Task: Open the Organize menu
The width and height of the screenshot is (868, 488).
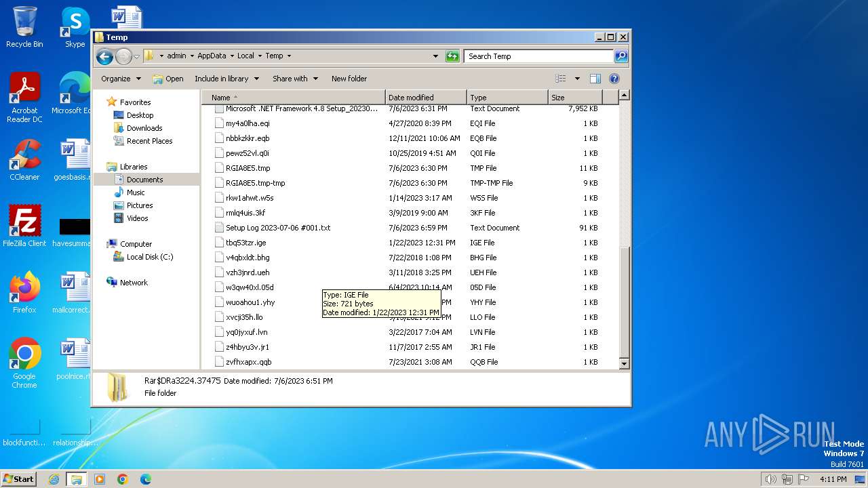Action: pos(121,79)
